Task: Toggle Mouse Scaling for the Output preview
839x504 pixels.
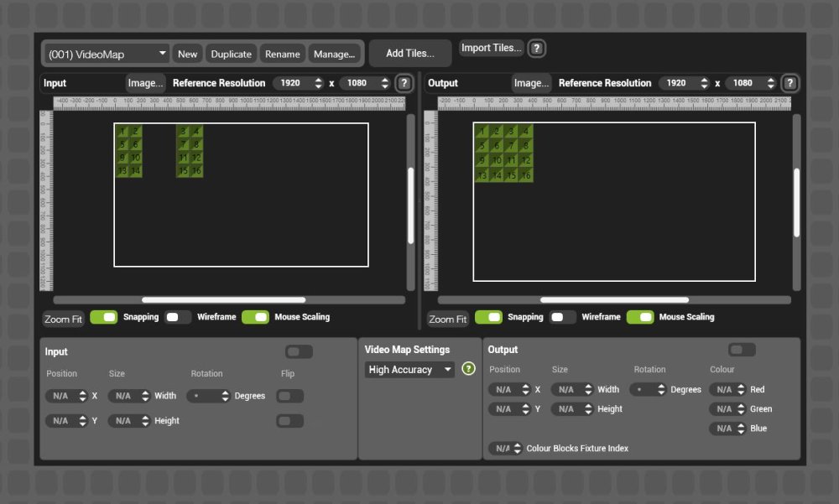Action: (x=642, y=317)
